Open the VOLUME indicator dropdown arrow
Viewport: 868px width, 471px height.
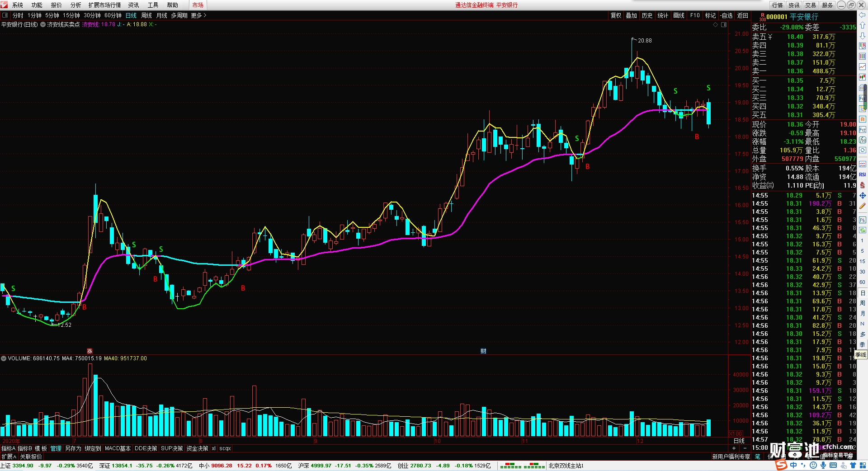tap(4, 358)
